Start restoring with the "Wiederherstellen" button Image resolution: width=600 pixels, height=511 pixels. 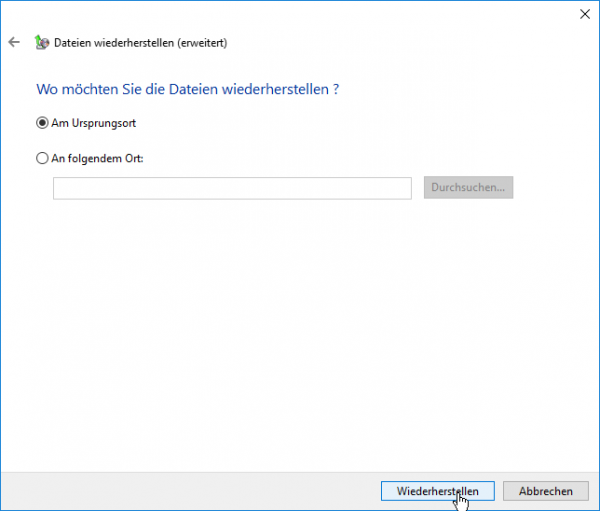point(437,491)
